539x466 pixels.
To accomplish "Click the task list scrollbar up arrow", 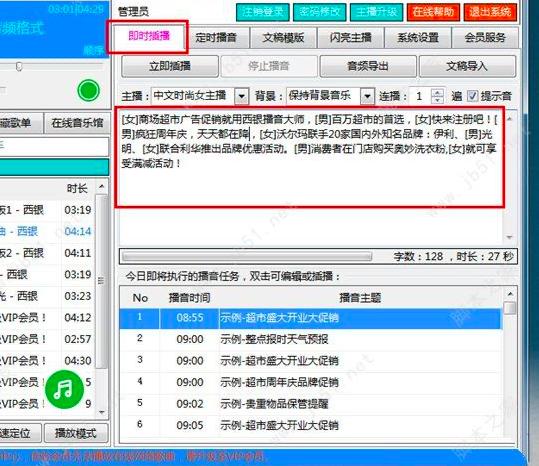I will click(x=510, y=294).
